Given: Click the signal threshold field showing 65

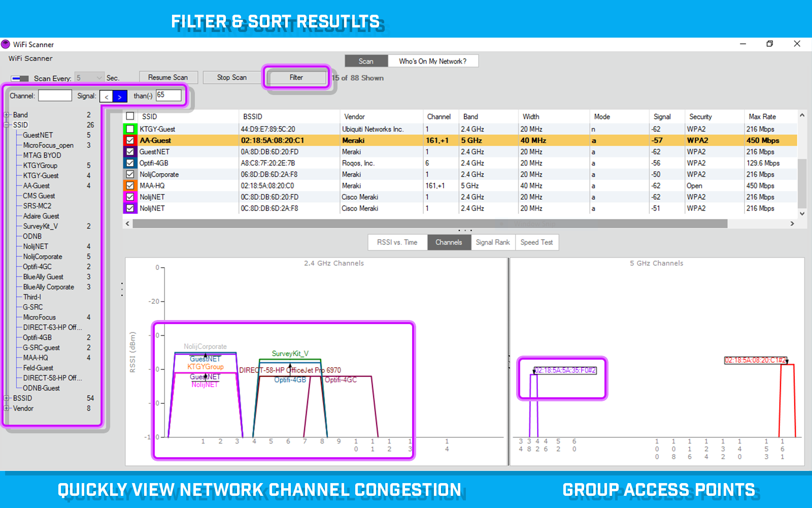Looking at the screenshot, I should (168, 95).
